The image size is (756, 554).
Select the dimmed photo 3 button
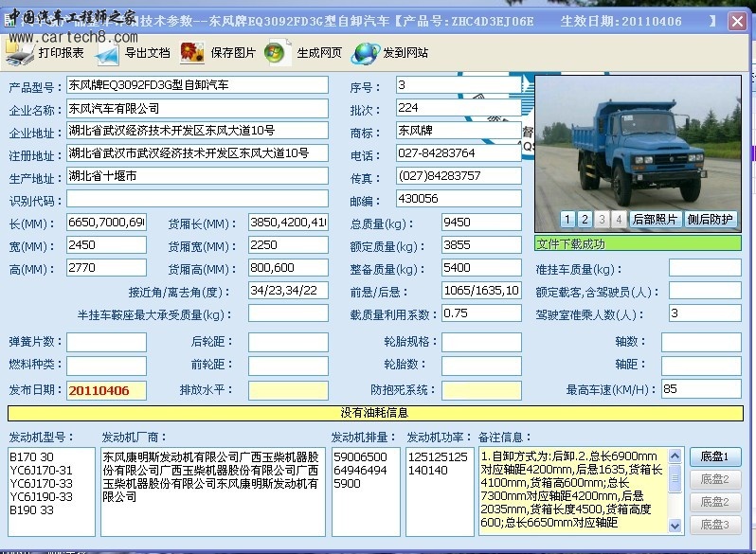pos(602,220)
